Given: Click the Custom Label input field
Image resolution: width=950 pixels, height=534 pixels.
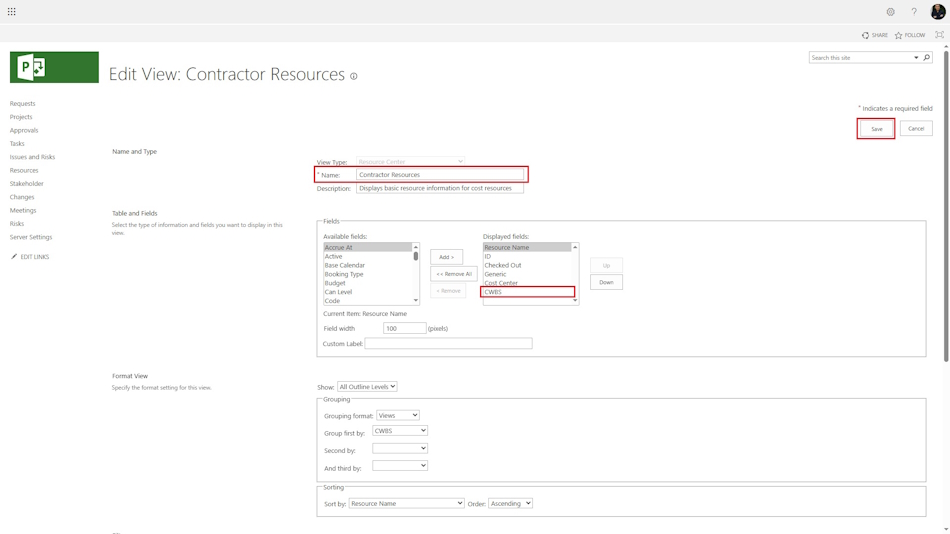Looking at the screenshot, I should 448,344.
